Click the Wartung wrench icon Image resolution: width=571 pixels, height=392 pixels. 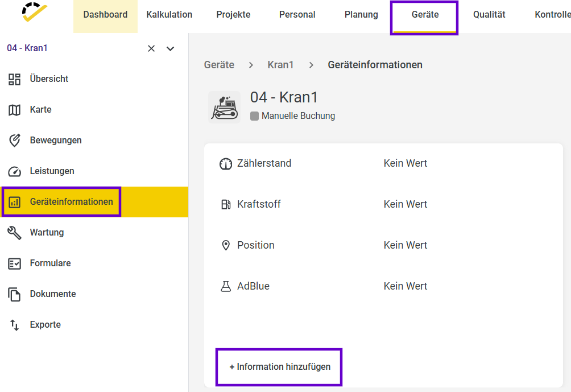15,233
